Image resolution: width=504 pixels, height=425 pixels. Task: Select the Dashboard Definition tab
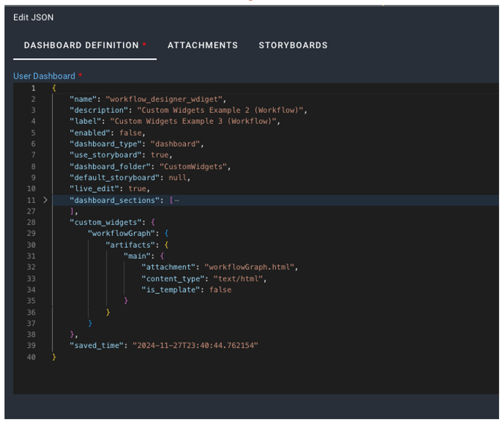(x=81, y=45)
